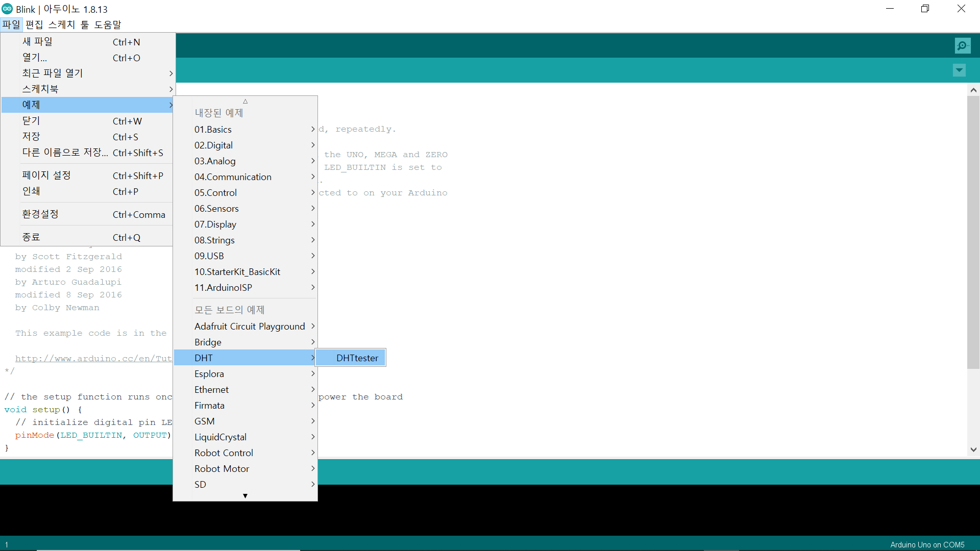Viewport: 980px width, 551px height.
Task: Click the arduino.cc tutorial link
Action: point(93,359)
